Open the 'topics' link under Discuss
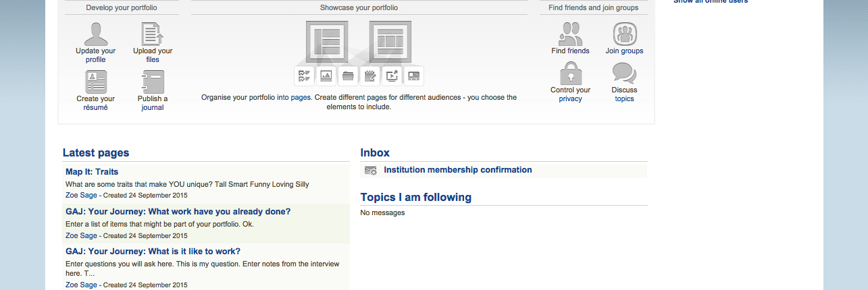The width and height of the screenshot is (868, 290). coord(625,99)
